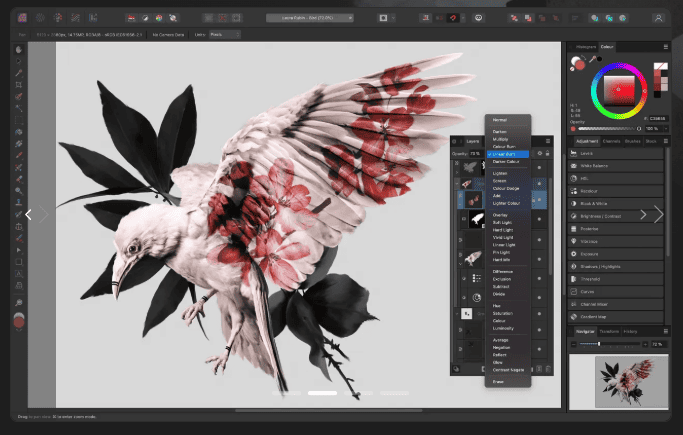Screen dimensions: 683x435
Task: Apply Auto Levels from the toolbar
Action: pyautogui.click(x=131, y=18)
